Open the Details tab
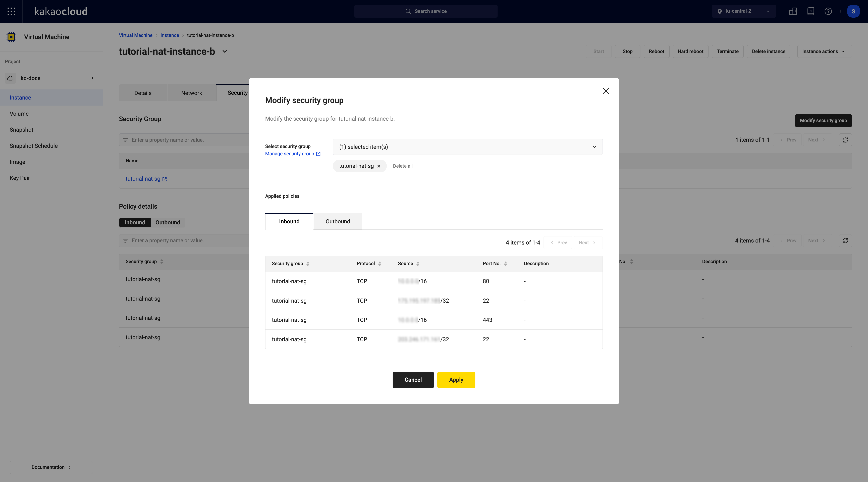This screenshot has height=482, width=868. (x=143, y=93)
